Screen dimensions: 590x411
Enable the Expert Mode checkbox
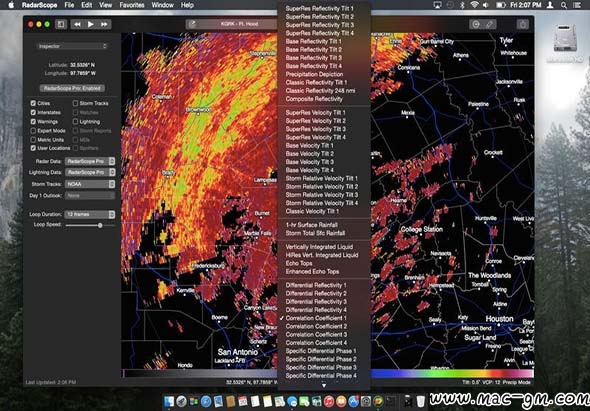[33, 131]
